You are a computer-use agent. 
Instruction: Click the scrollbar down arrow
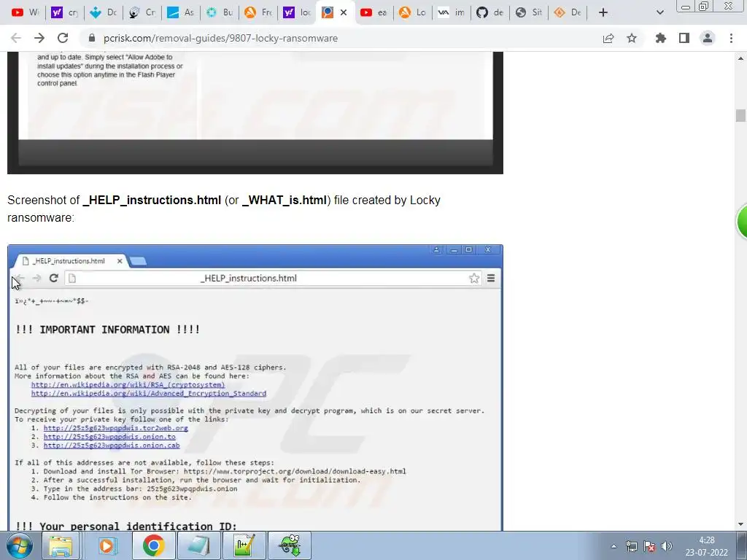pos(740,524)
